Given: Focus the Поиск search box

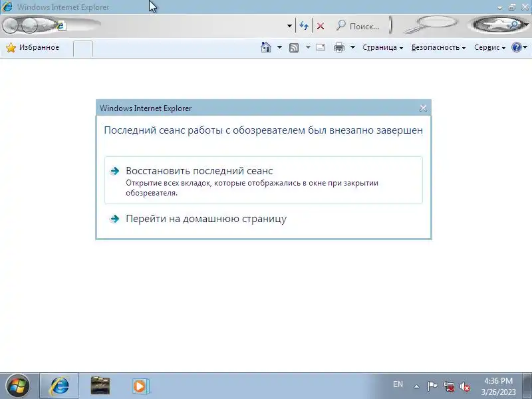Looking at the screenshot, I should [x=364, y=27].
